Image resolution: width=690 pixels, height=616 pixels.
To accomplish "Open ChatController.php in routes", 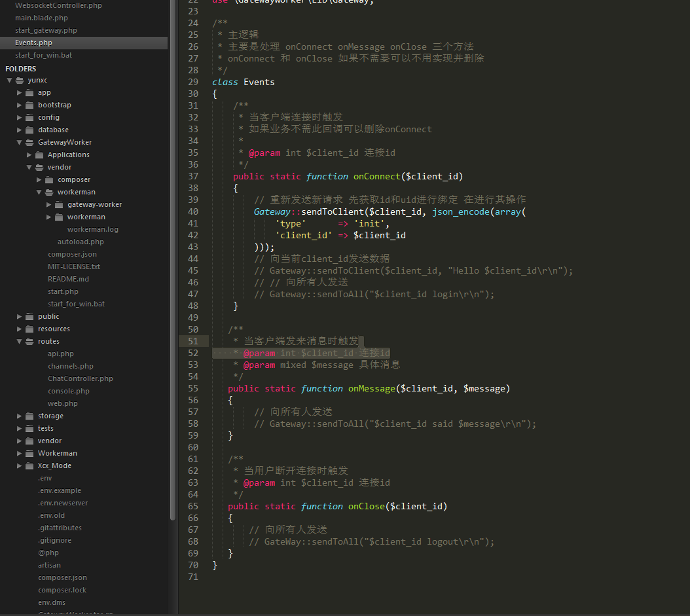I will click(x=80, y=378).
